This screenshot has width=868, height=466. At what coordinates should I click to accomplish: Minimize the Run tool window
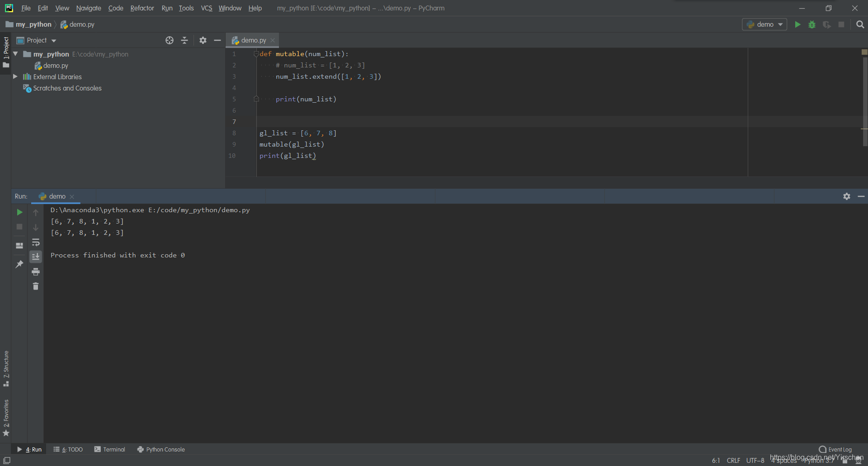click(x=861, y=196)
